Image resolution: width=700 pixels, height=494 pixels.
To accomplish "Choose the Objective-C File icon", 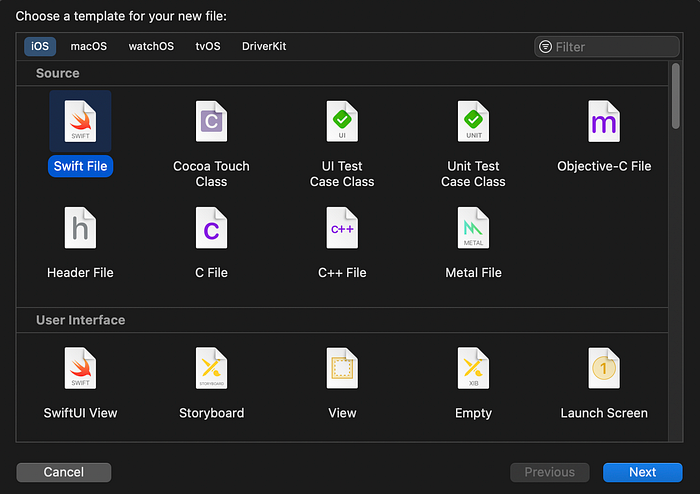I will [x=604, y=121].
